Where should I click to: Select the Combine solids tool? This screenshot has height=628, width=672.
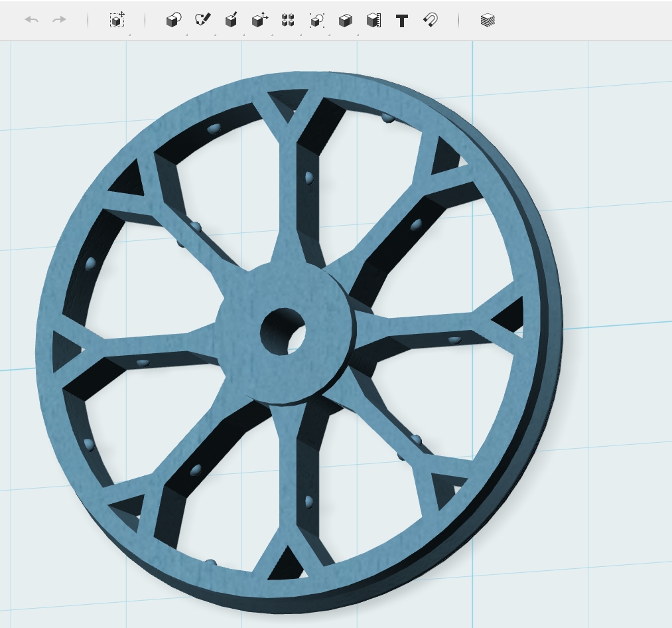pos(346,20)
